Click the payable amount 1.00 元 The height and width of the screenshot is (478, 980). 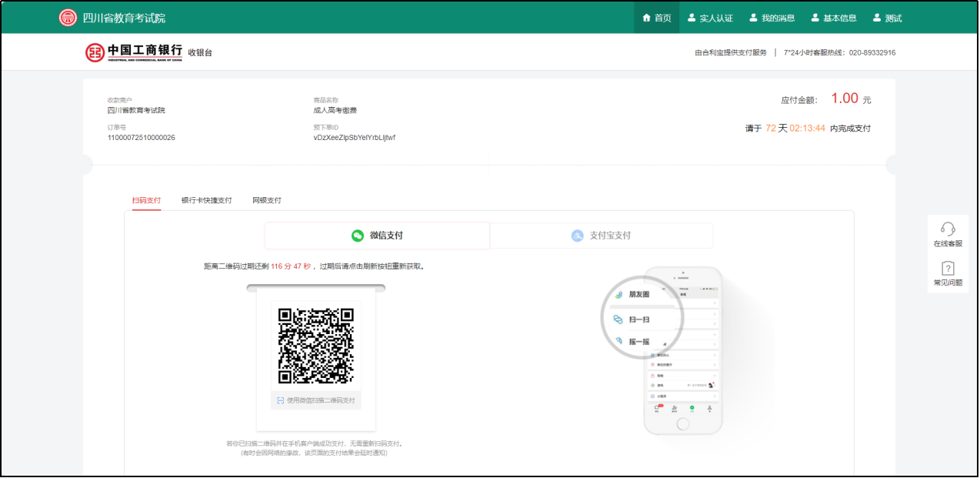click(x=851, y=99)
